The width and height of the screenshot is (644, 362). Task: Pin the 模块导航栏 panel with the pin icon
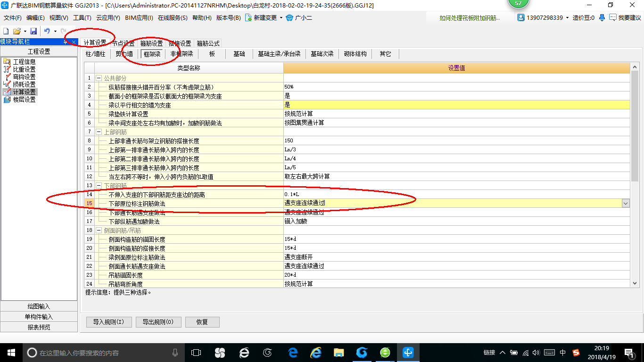click(x=66, y=42)
